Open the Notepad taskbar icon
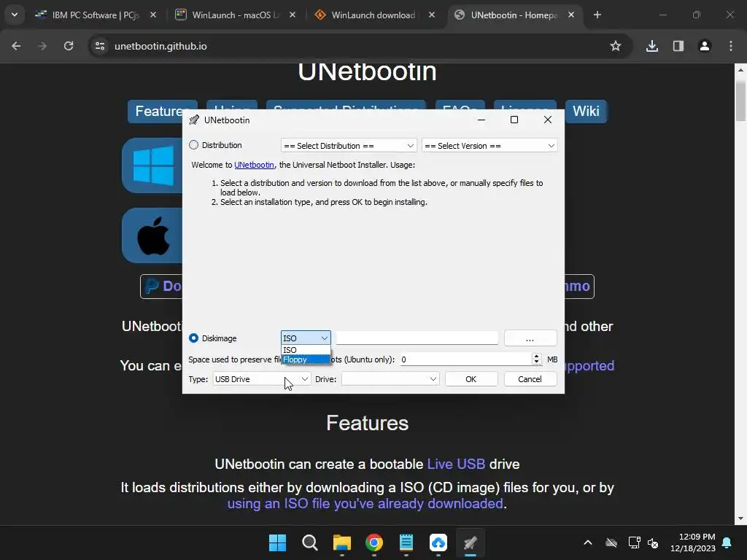The height and width of the screenshot is (560, 747). pos(406,542)
